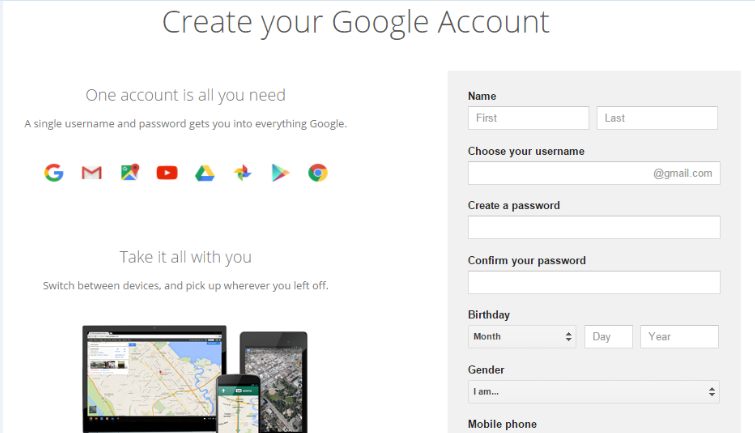Click the First name input field
Image resolution: width=755 pixels, height=433 pixels.
pos(528,118)
